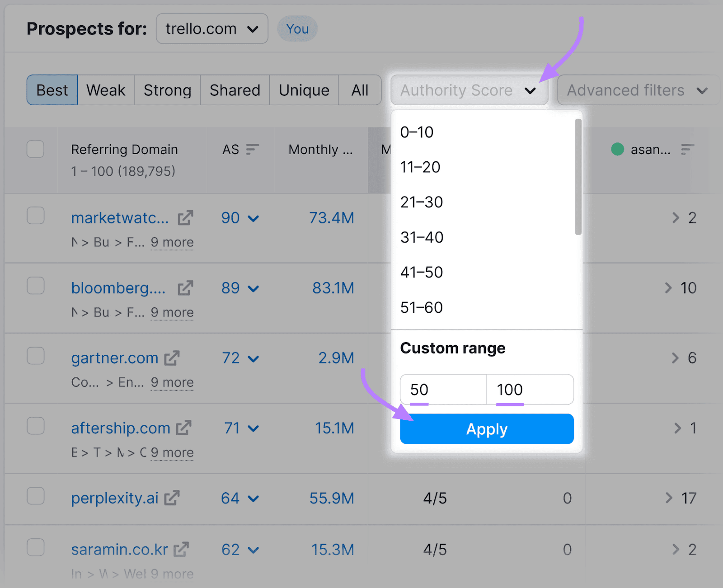The width and height of the screenshot is (723, 588).
Task: Check the marketwatch row checkbox
Action: click(35, 216)
